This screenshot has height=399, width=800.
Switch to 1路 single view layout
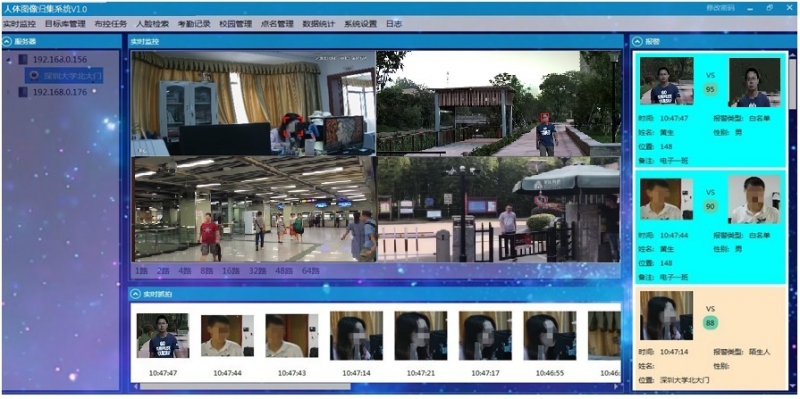pyautogui.click(x=141, y=270)
